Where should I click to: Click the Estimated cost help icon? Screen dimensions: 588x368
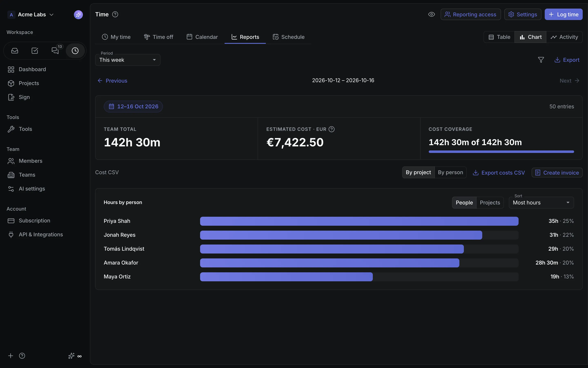[331, 129]
